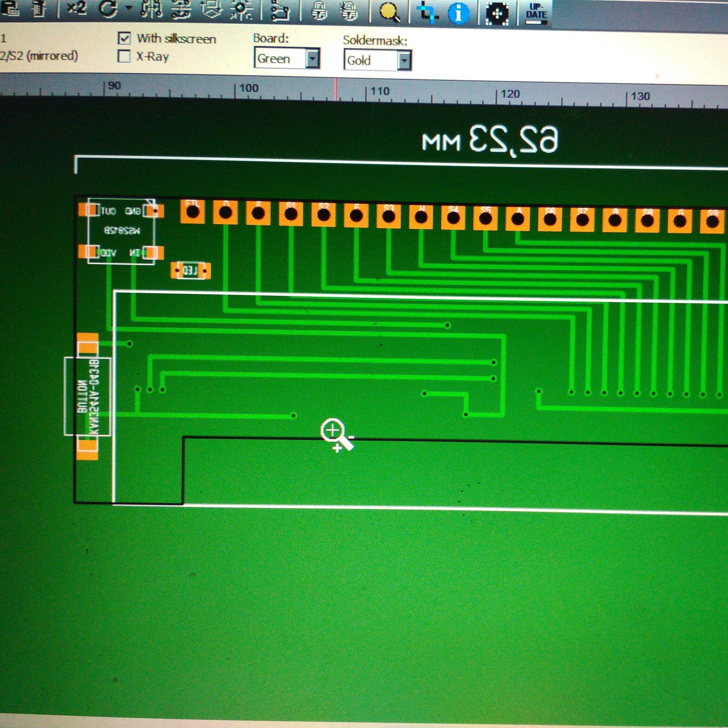Uncheck the With silkscreen checkbox
The width and height of the screenshot is (728, 728).
pyautogui.click(x=124, y=38)
